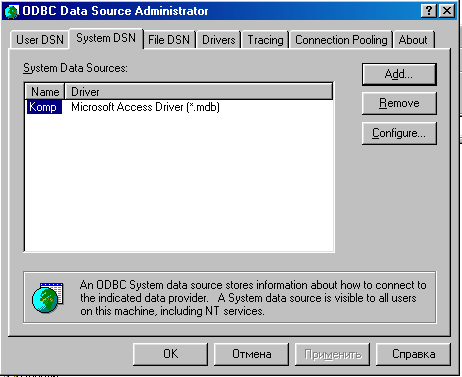Click the title bar ODBC application icon

pos(11,11)
